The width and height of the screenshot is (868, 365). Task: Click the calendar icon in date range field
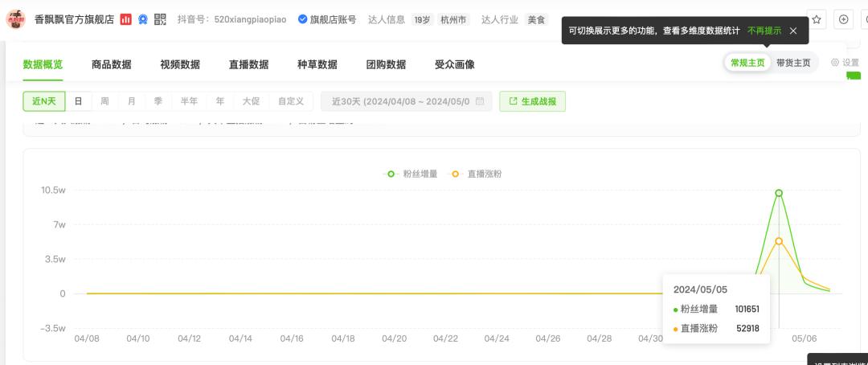[480, 101]
